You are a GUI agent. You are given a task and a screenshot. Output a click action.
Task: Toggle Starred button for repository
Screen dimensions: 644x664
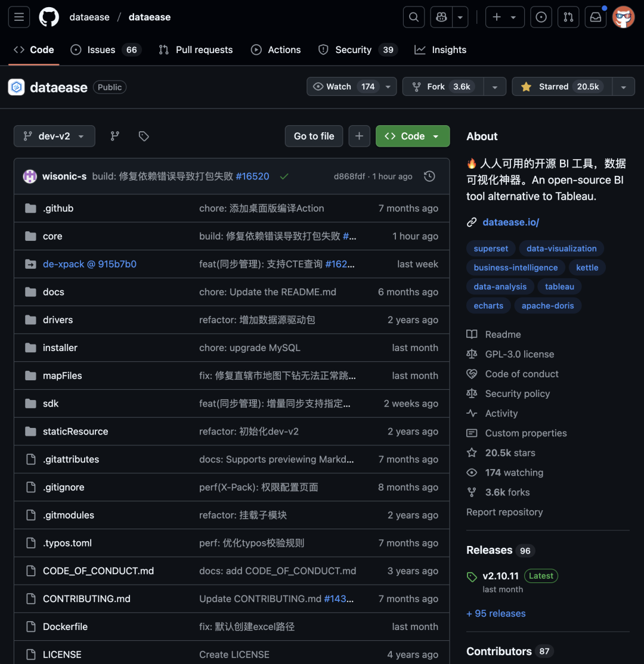click(562, 86)
